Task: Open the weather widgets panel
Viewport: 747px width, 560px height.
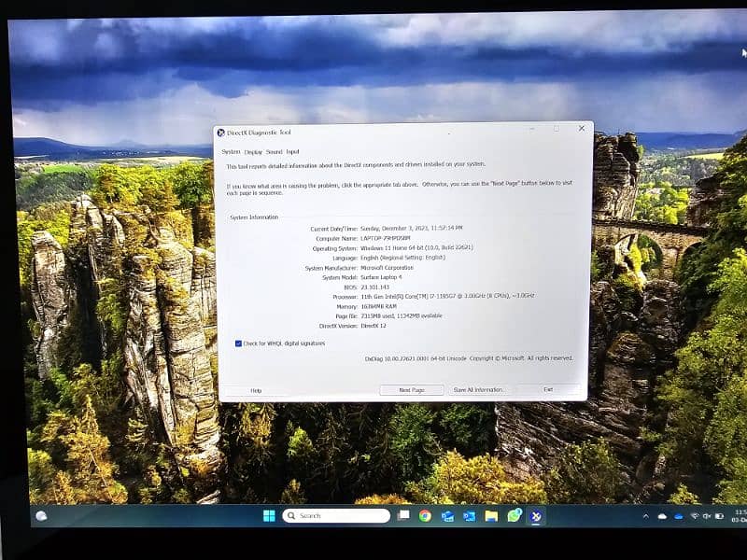Action: click(41, 515)
